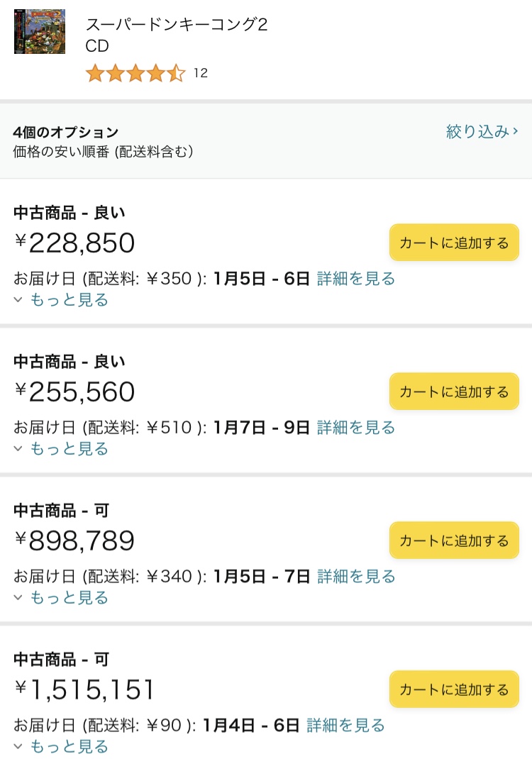Expand もっと見る under the ¥228,850 offer

point(61,300)
